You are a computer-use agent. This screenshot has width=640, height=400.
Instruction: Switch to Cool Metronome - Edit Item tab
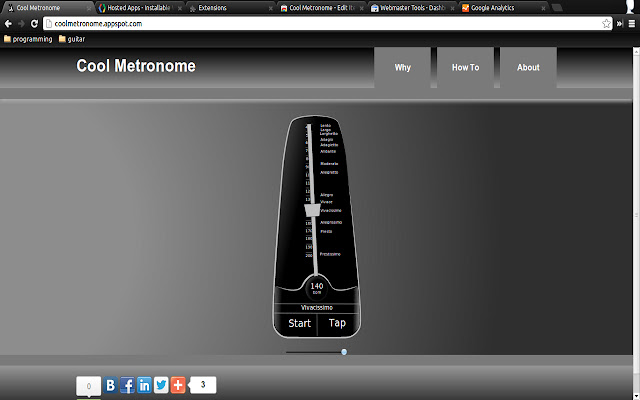321,8
